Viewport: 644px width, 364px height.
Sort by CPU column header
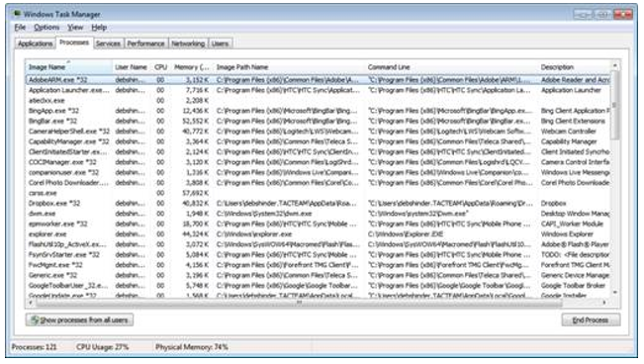pyautogui.click(x=160, y=67)
